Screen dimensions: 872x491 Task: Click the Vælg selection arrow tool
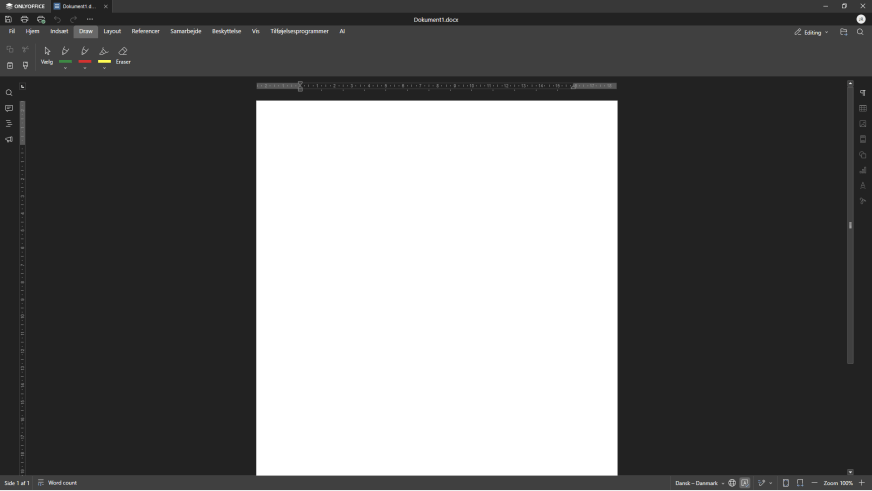[x=47, y=55]
